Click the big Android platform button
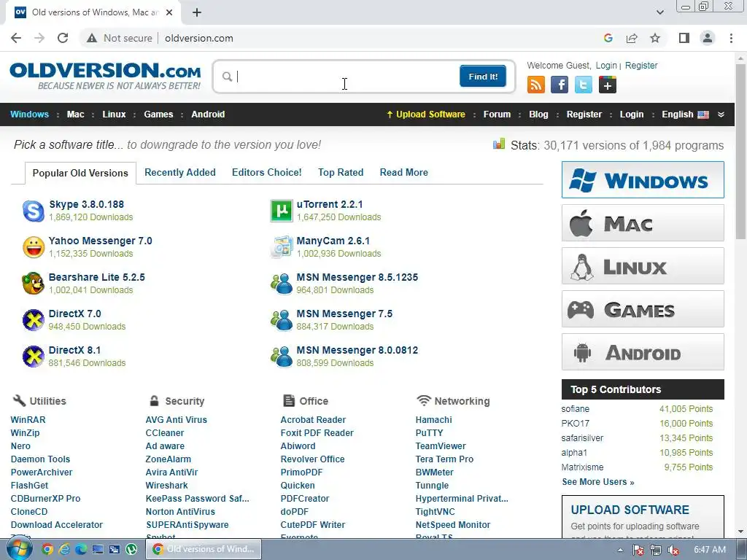Image resolution: width=747 pixels, height=560 pixels. pyautogui.click(x=643, y=352)
